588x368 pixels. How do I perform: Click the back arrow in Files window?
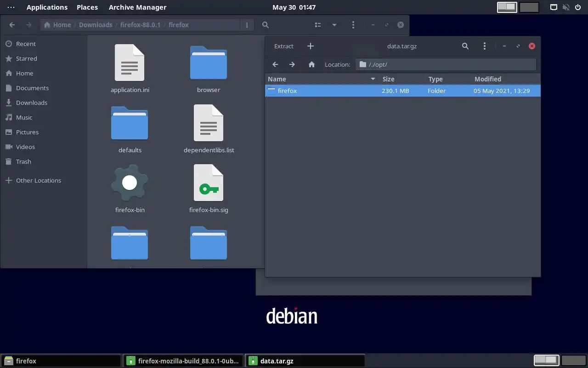[x=12, y=25]
